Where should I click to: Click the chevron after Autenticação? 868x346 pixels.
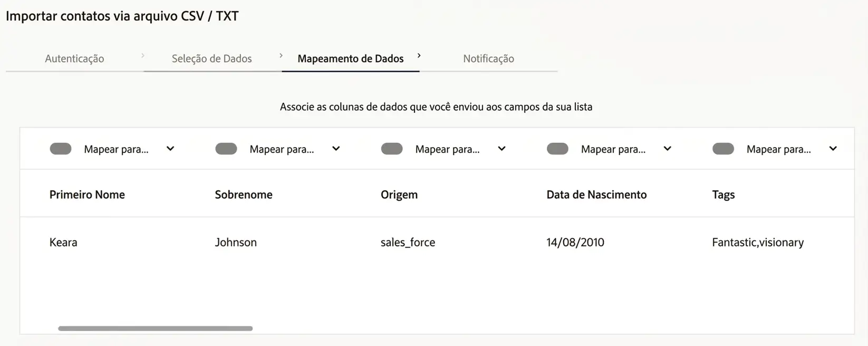click(x=143, y=55)
